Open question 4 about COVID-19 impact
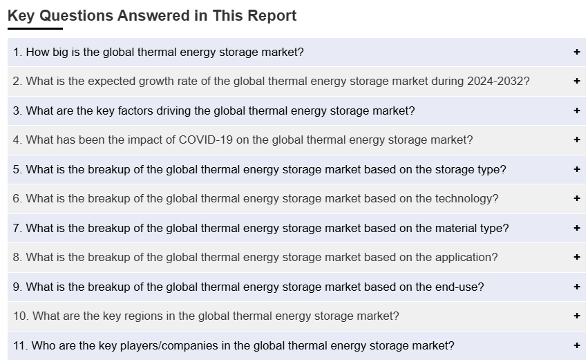Image resolution: width=588 pixels, height=364 pixels. click(x=243, y=140)
